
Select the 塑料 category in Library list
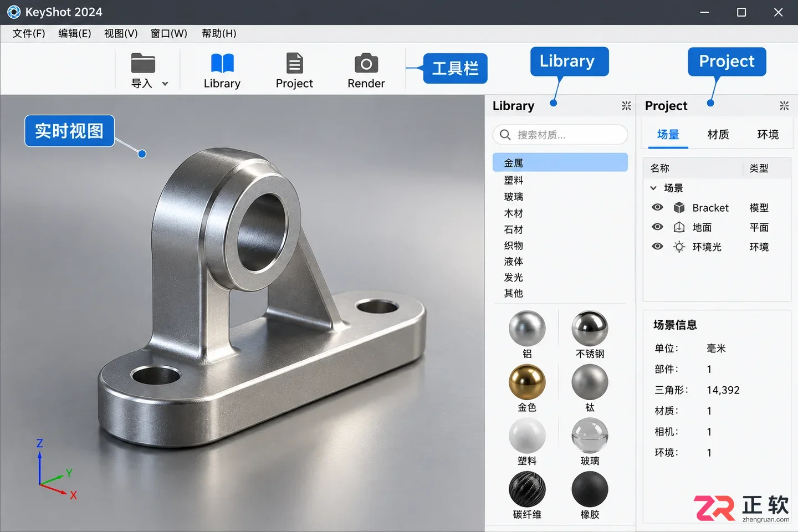pos(514,180)
